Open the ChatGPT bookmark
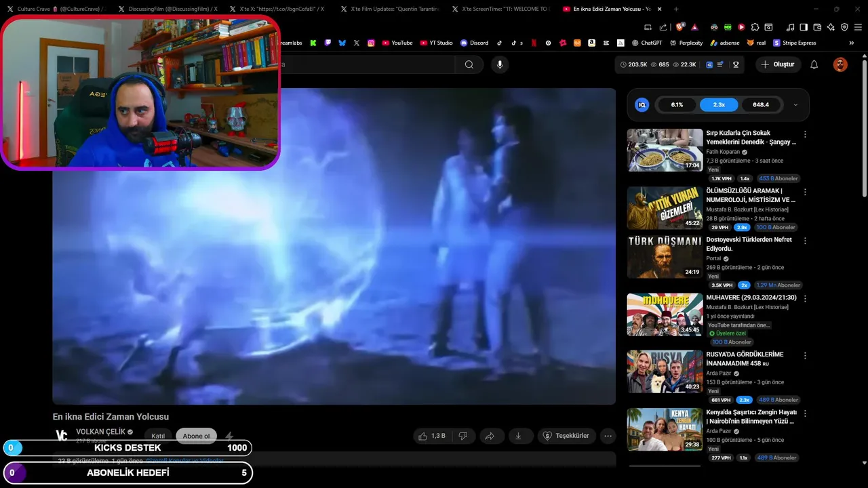868x488 pixels. [x=647, y=43]
